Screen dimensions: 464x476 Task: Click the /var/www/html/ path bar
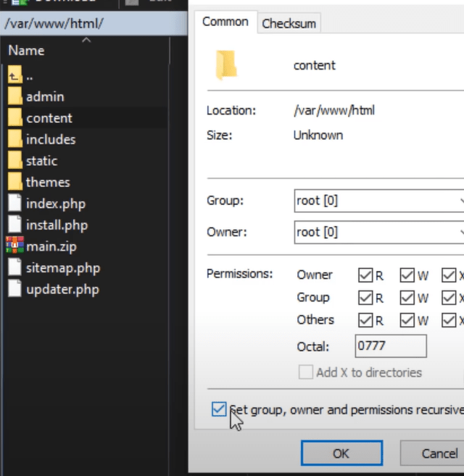coord(94,23)
